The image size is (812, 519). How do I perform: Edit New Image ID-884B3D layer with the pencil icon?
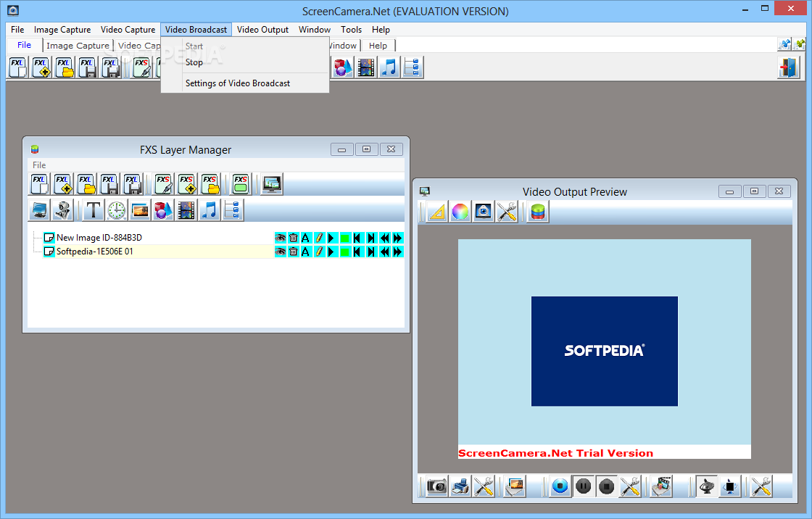(x=319, y=238)
